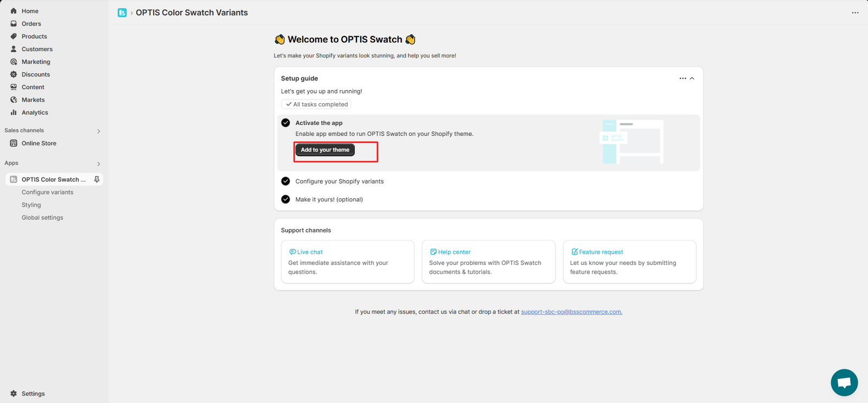
Task: Open Configure variants submenu item
Action: (47, 192)
